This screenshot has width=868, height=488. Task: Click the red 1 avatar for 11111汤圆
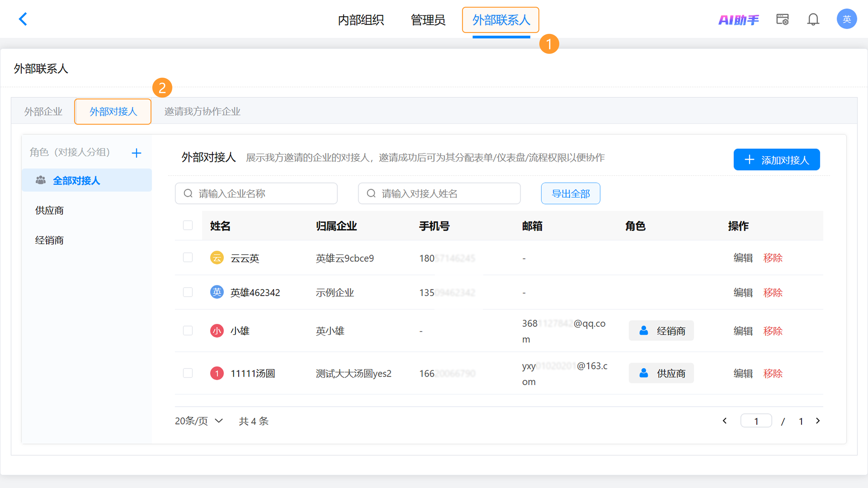(x=217, y=373)
